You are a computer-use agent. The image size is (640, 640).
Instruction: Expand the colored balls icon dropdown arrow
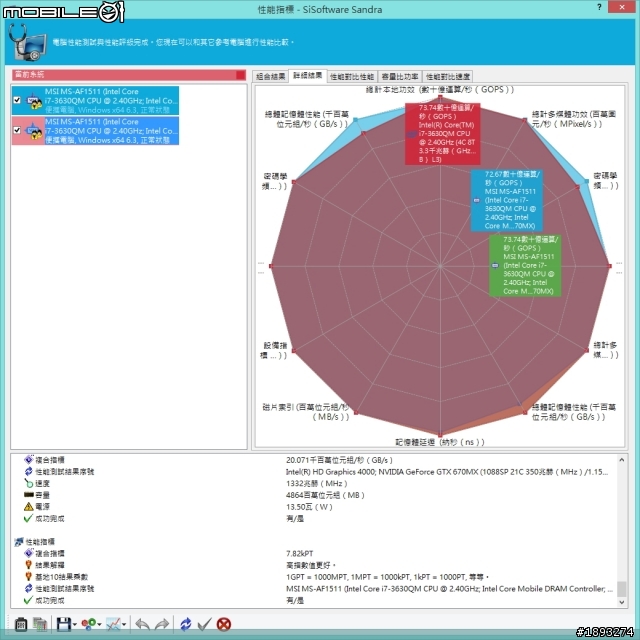click(99, 624)
